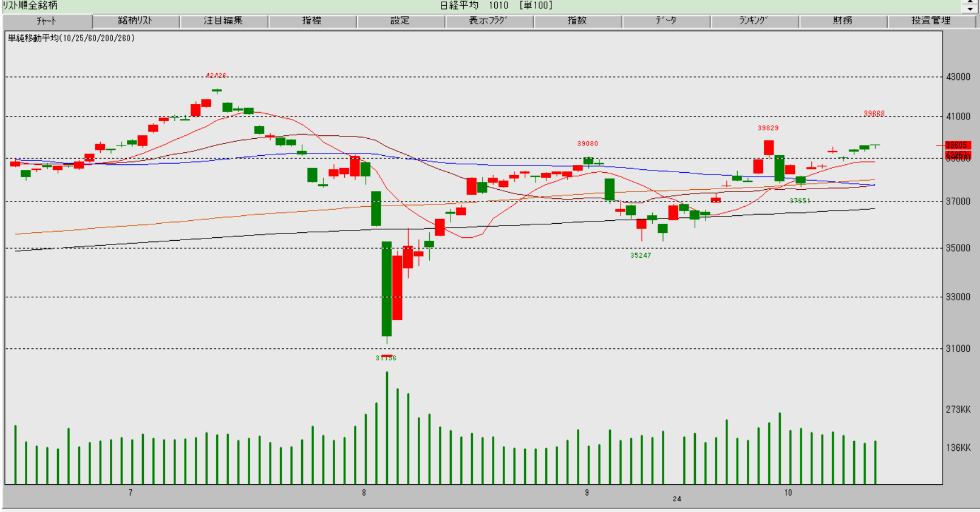Click the 31156 lowest price label
This screenshot has width=980, height=512.
pyautogui.click(x=386, y=358)
